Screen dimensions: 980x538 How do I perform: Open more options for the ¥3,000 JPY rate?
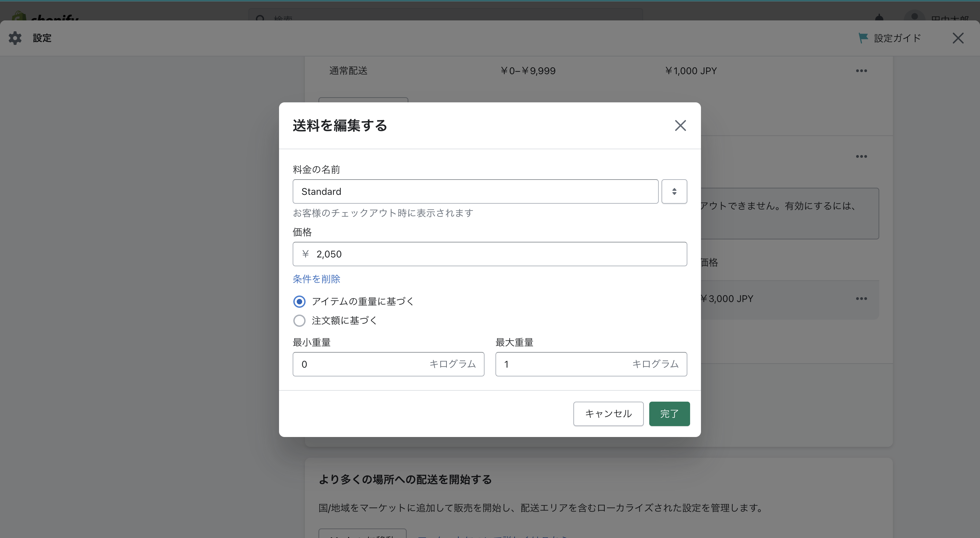coord(861,299)
